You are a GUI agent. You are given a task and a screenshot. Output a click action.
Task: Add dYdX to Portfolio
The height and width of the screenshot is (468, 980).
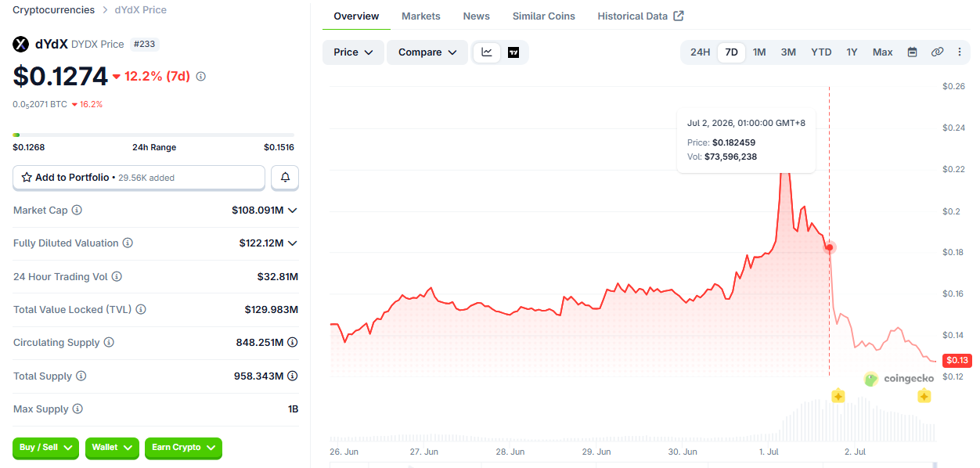(139, 178)
